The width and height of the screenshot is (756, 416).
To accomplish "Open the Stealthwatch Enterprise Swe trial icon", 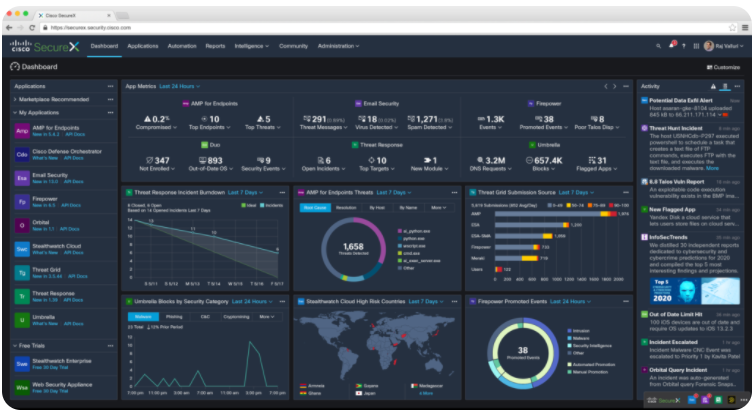I will pos(22,364).
